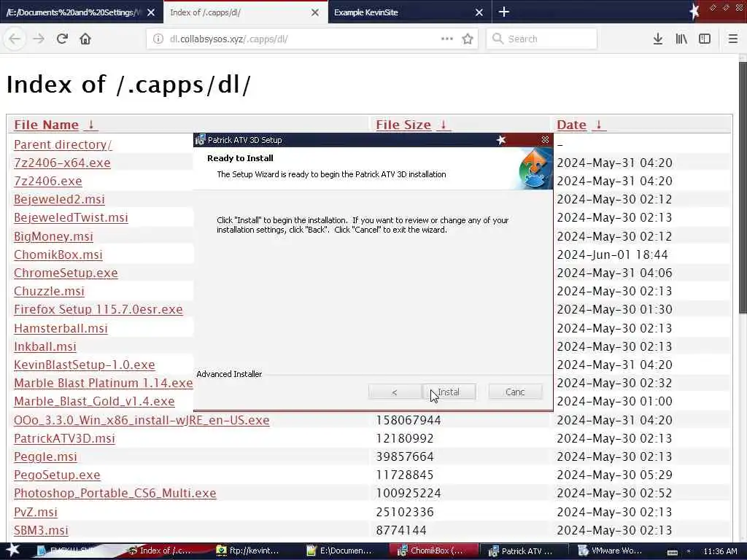Download Photoshop_Portable_CS6_Multi.exe
This screenshot has width=747, height=560.
point(115,494)
